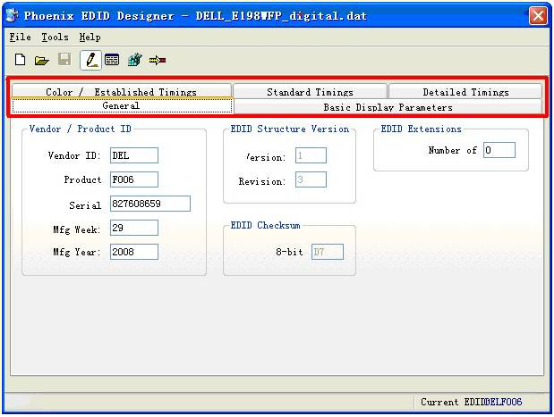The height and width of the screenshot is (417, 554).
Task: Switch to Color / Established Timings tab
Action: (x=122, y=92)
